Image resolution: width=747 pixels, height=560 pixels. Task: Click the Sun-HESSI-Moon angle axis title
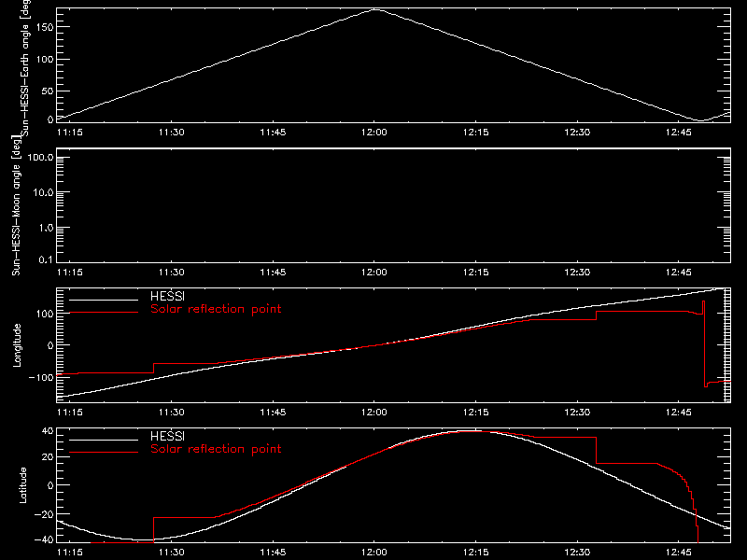[16, 205]
